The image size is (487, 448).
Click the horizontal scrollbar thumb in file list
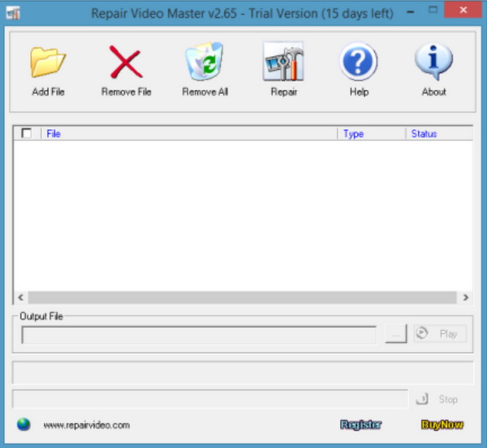(242, 297)
